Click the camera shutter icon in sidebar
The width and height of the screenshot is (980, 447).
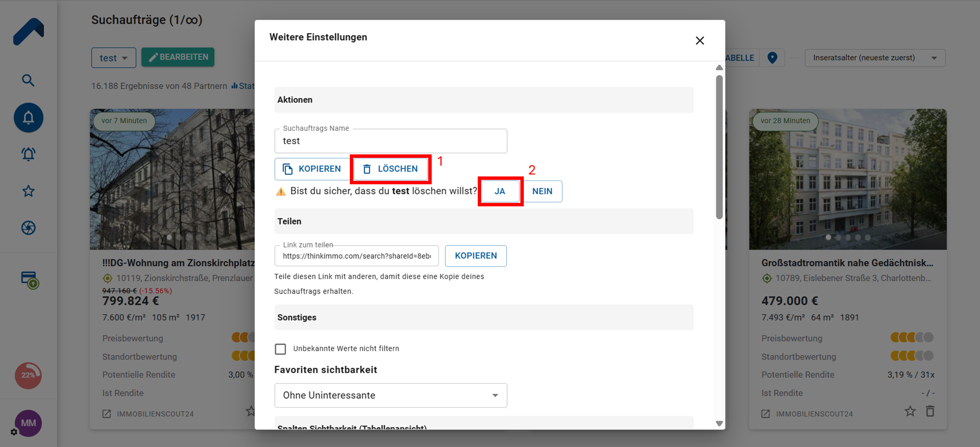[x=28, y=228]
